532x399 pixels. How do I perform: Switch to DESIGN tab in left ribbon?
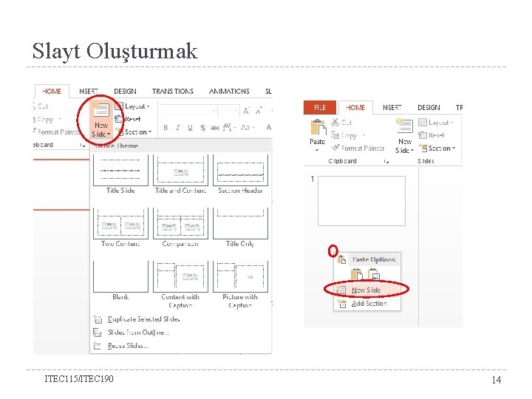coord(125,92)
